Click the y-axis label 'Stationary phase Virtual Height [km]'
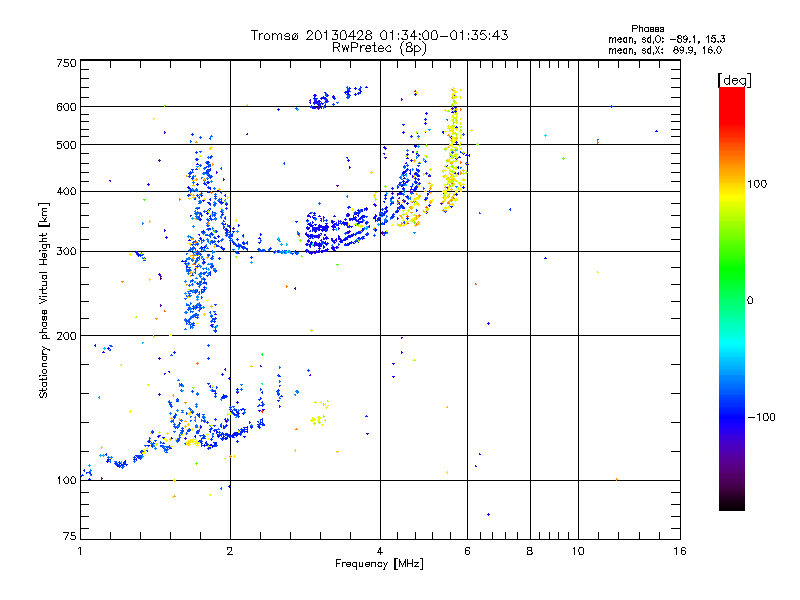 [43, 301]
